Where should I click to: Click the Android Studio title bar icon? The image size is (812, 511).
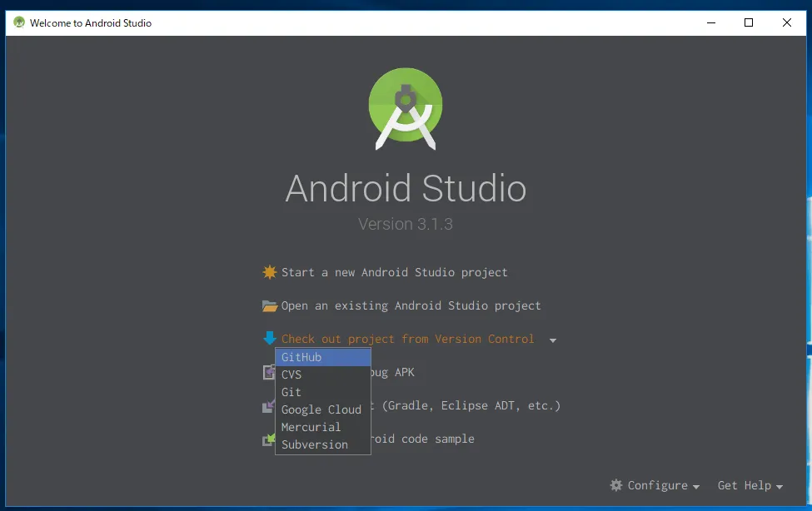(x=18, y=22)
